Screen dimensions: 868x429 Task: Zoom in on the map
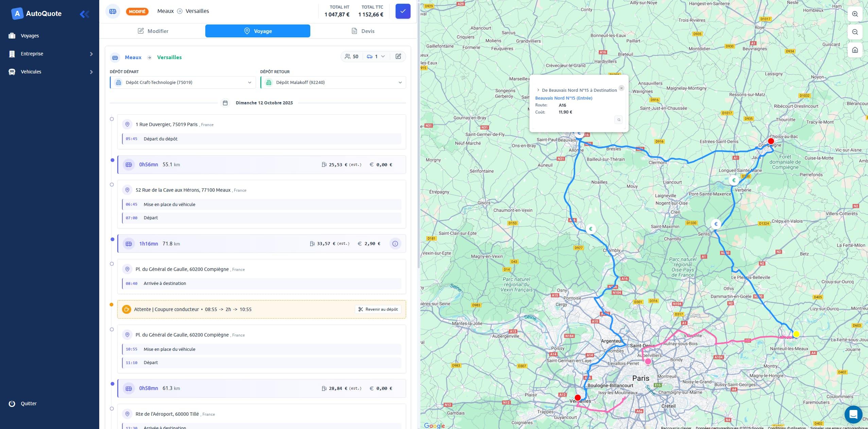coord(855,14)
